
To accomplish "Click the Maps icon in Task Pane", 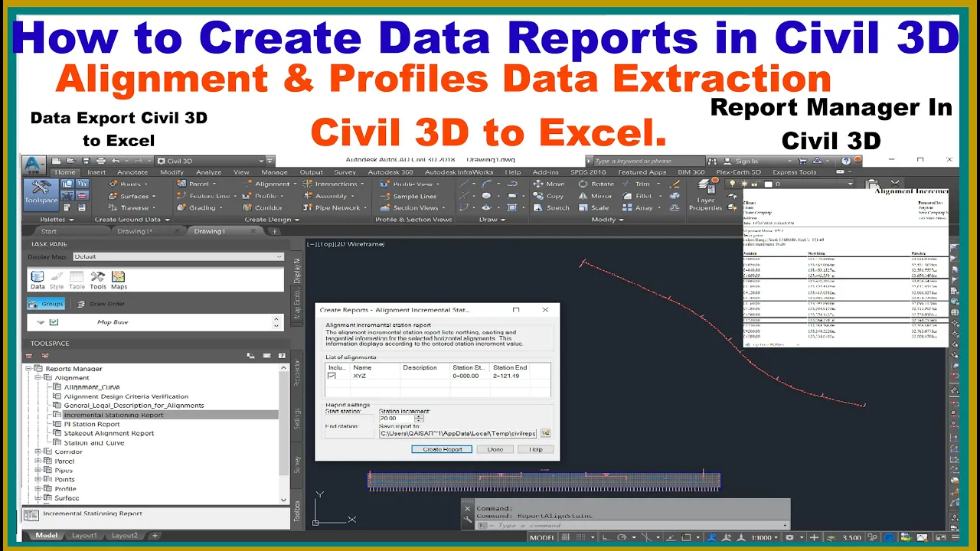I will point(119,280).
